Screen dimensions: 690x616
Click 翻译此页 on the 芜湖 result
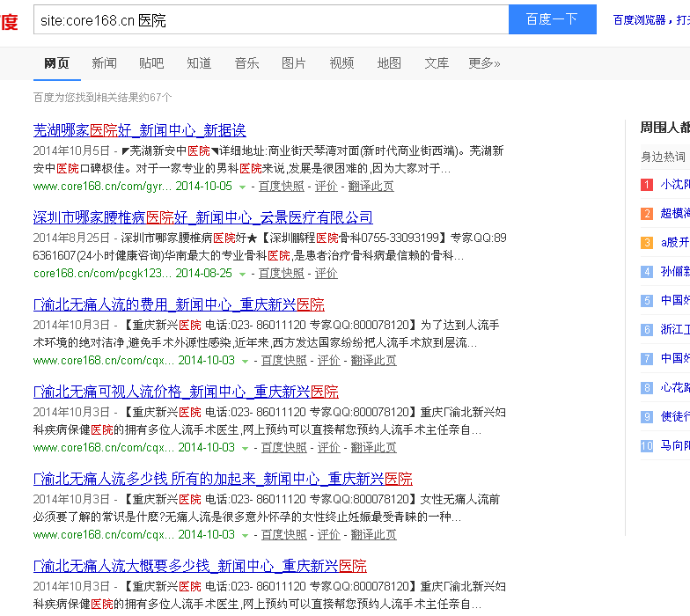371,187
